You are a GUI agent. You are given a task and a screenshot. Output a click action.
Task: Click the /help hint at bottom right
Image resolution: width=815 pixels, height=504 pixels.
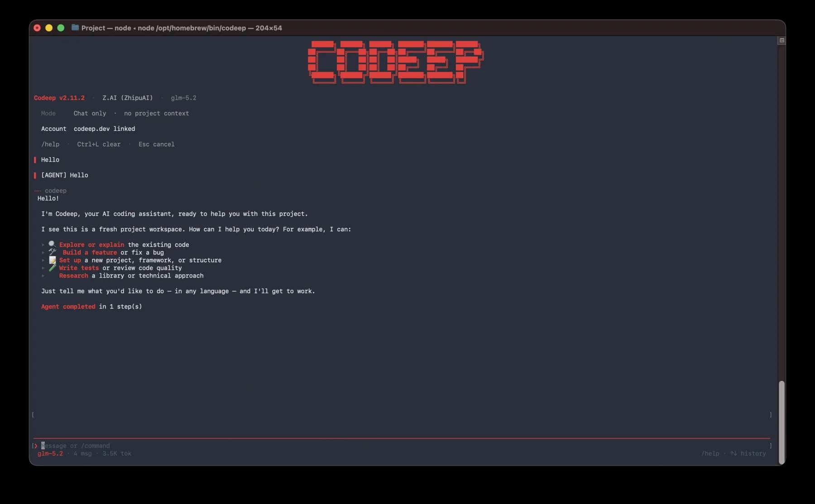(710, 453)
